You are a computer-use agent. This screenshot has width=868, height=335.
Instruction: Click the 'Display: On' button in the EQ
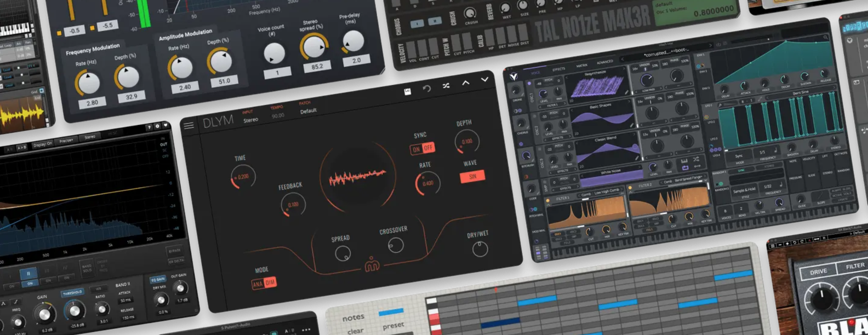tap(43, 144)
